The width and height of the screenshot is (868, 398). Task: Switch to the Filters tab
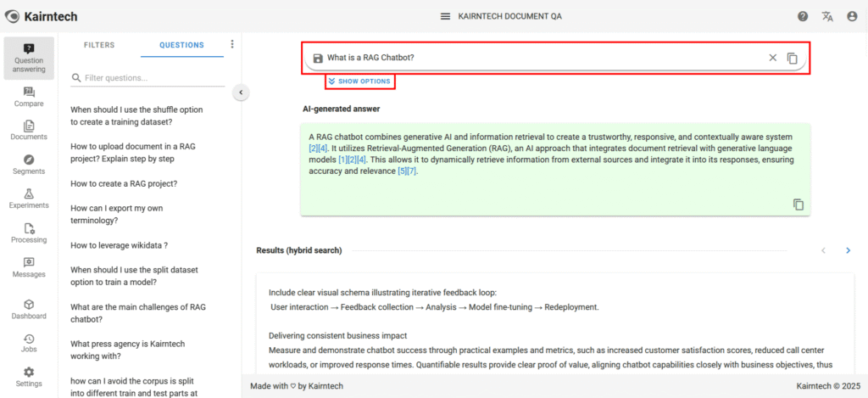[99, 45]
